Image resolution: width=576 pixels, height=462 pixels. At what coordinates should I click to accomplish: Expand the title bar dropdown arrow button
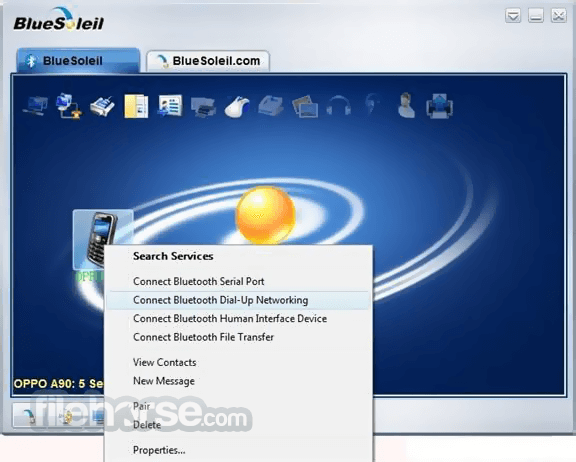pyautogui.click(x=513, y=16)
